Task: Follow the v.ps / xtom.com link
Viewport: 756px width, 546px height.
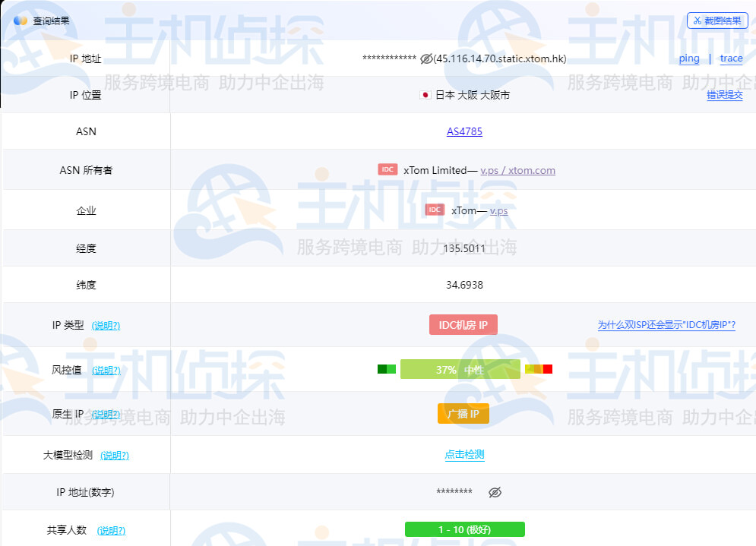Action: [517, 170]
